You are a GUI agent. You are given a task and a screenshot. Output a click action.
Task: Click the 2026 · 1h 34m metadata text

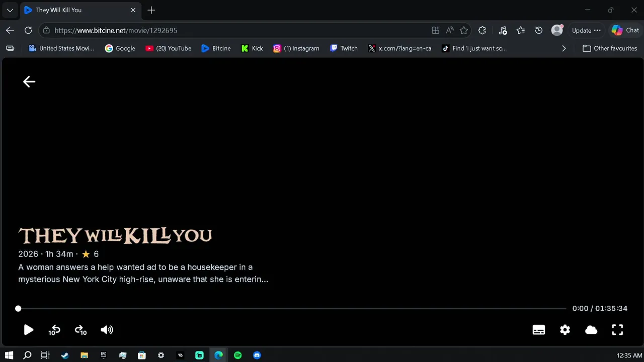pyautogui.click(x=46, y=254)
